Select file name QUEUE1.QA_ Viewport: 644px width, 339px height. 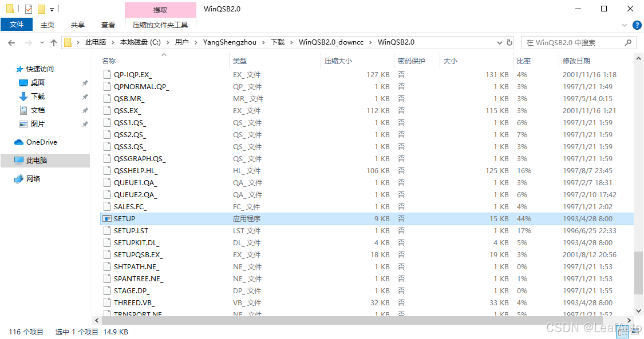click(136, 183)
